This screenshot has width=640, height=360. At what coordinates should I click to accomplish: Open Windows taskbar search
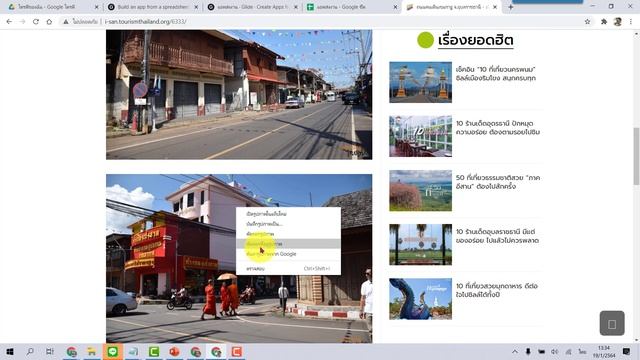(x=30, y=351)
